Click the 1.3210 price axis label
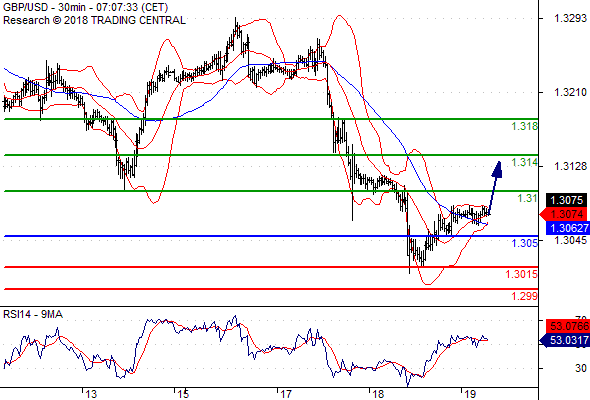 570,92
